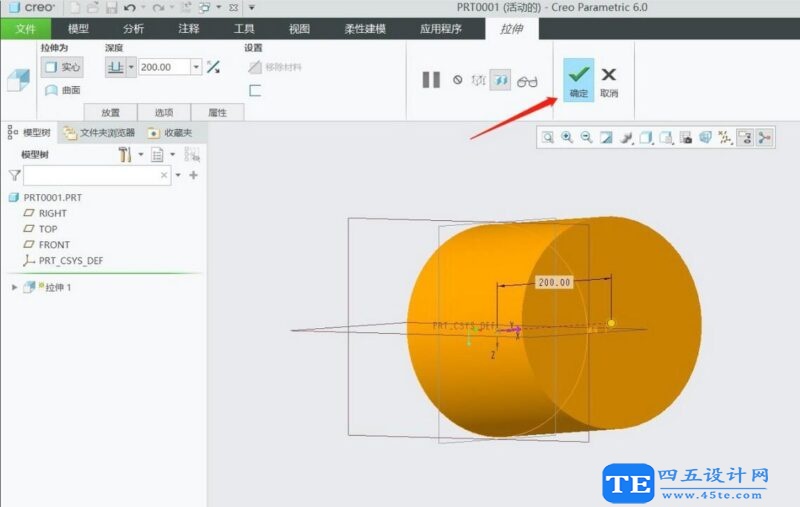Confirm the extrude with 确定
Image resolution: width=800 pixels, height=507 pixels.
pos(579,80)
